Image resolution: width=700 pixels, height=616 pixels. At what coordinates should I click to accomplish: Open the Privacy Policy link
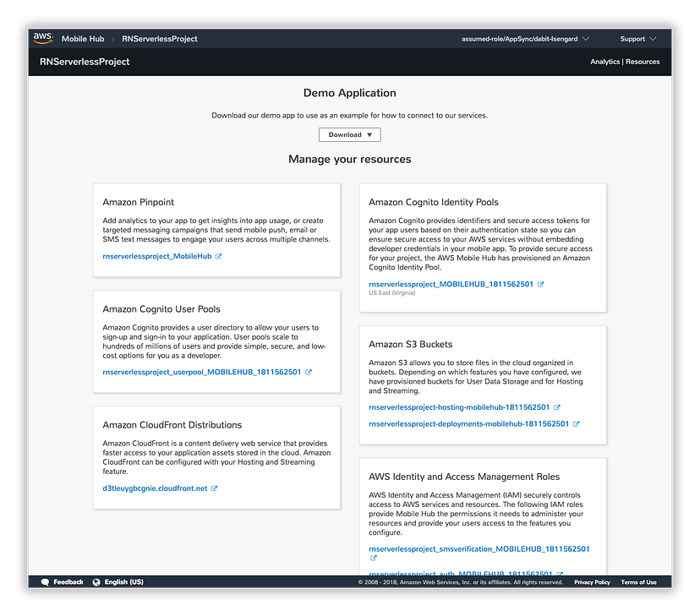coord(592,581)
